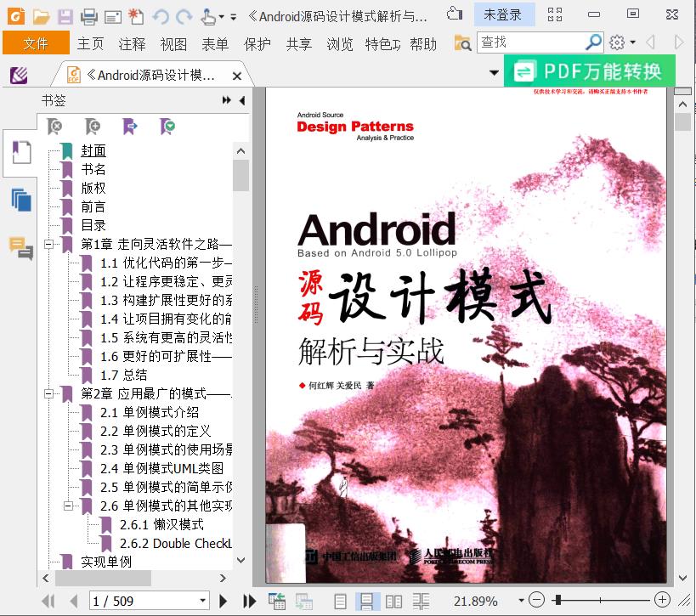696x616 pixels.
Task: Click the delete bookmark icon
Action: [x=54, y=127]
